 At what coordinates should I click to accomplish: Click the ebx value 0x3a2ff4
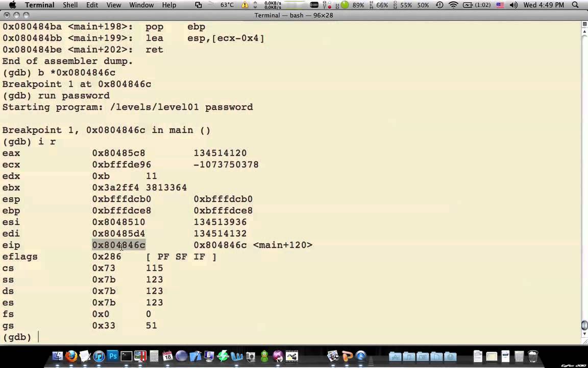coord(115,188)
